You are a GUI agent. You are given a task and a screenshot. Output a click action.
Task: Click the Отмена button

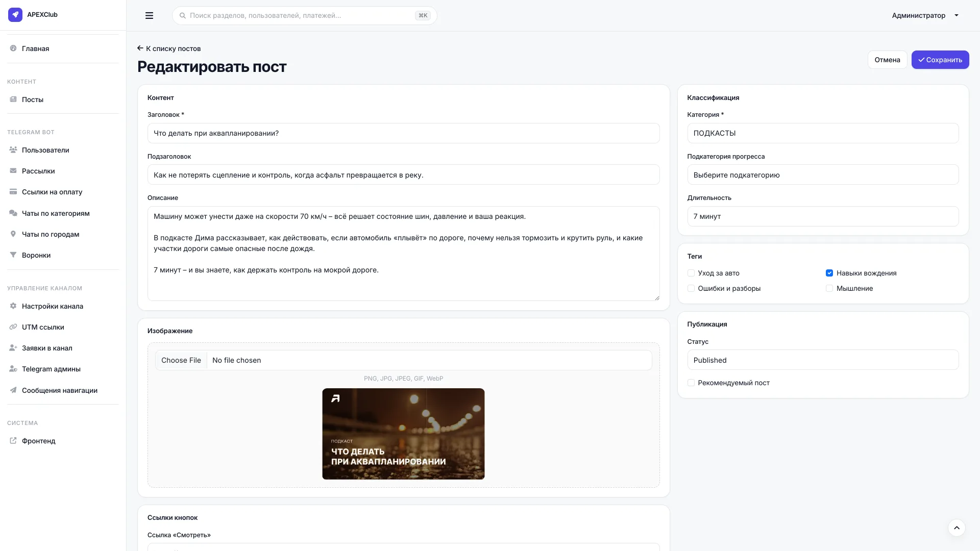pyautogui.click(x=887, y=60)
